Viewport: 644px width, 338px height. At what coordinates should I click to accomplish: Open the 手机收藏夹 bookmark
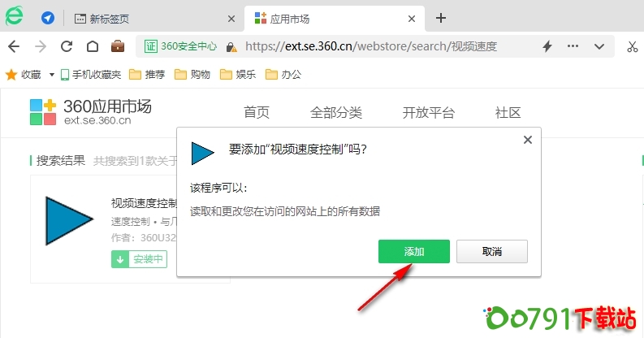pos(91,74)
